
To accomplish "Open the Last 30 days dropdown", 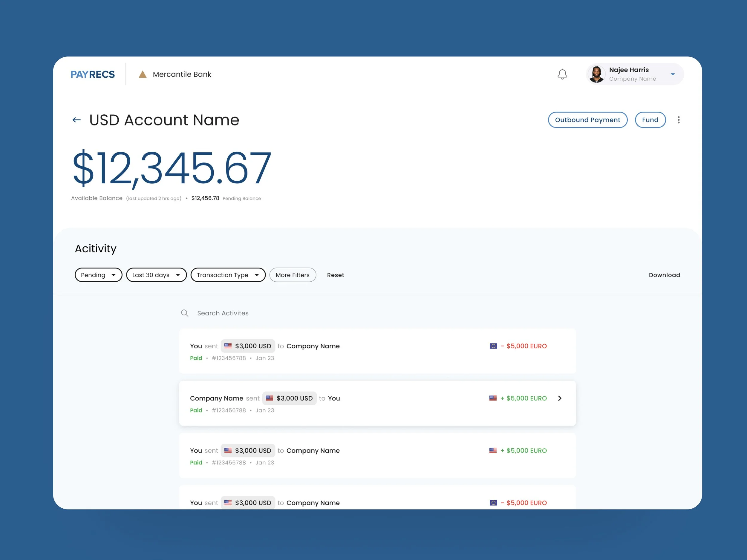I will (156, 275).
